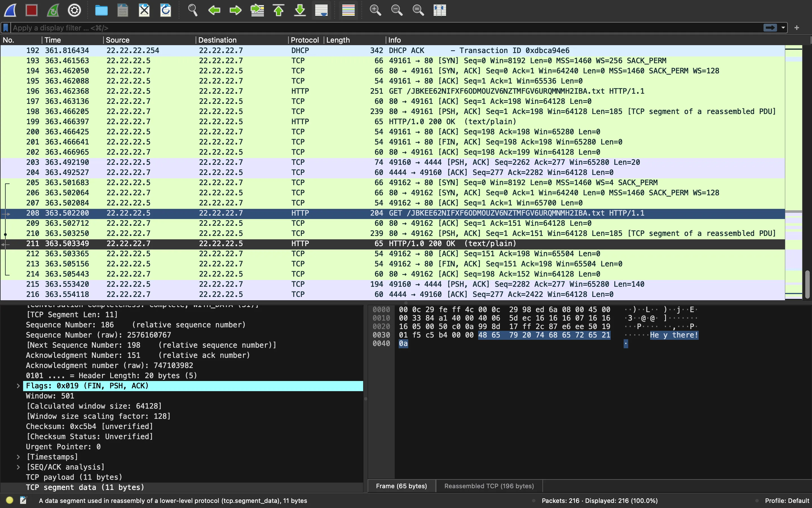Screen dimensions: 812x508
Task: Jump to the first packet
Action: (x=279, y=10)
